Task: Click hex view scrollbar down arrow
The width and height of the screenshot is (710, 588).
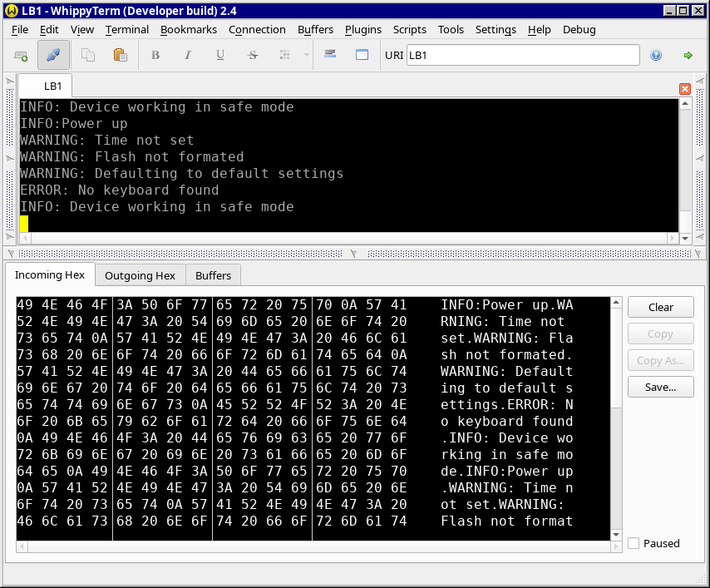Action: click(x=616, y=535)
